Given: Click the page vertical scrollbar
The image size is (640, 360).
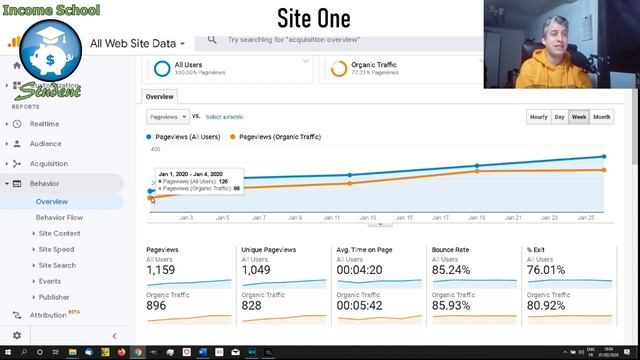Looking at the screenshot, I should [x=635, y=127].
